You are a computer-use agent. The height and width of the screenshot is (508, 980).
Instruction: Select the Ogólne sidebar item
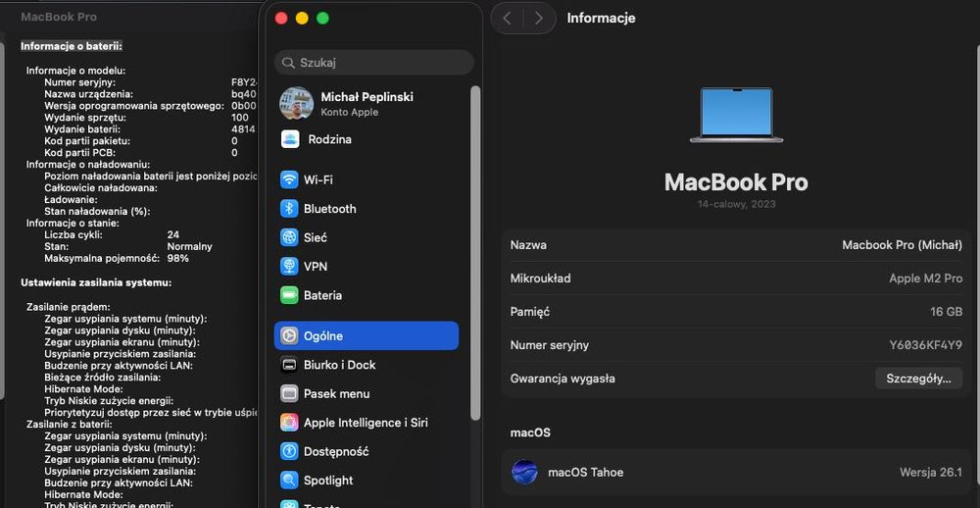click(x=367, y=336)
